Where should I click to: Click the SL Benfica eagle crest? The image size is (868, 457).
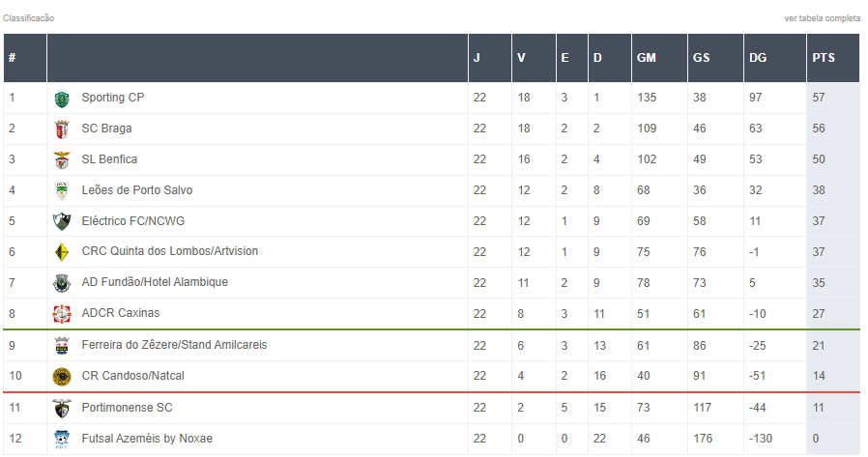click(x=62, y=160)
